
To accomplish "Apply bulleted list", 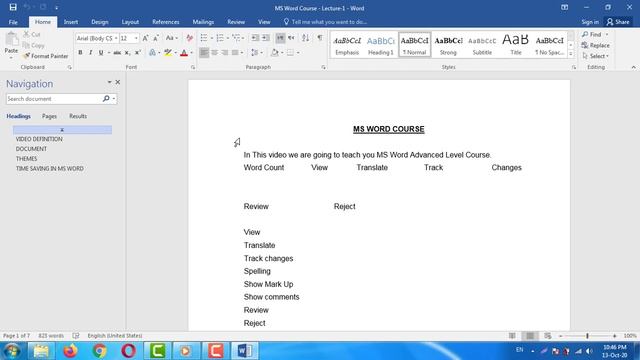I will pyautogui.click(x=204, y=38).
